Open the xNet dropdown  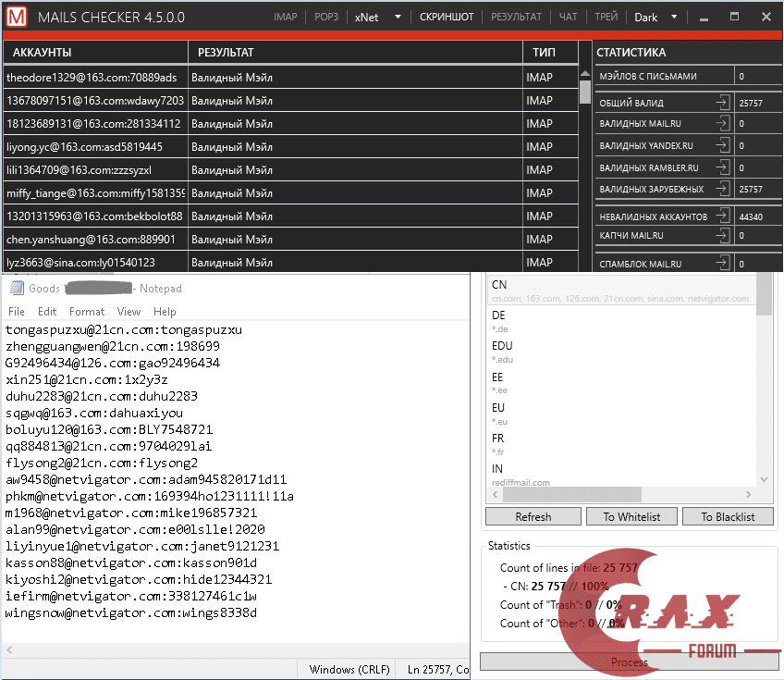[379, 18]
